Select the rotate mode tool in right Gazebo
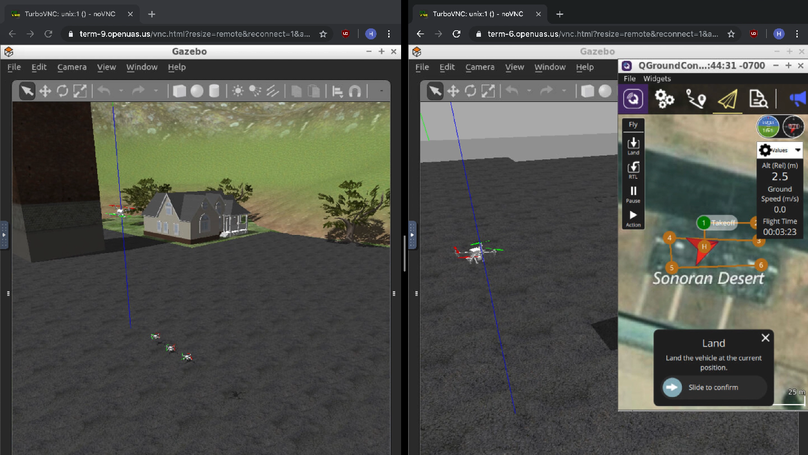 [470, 91]
